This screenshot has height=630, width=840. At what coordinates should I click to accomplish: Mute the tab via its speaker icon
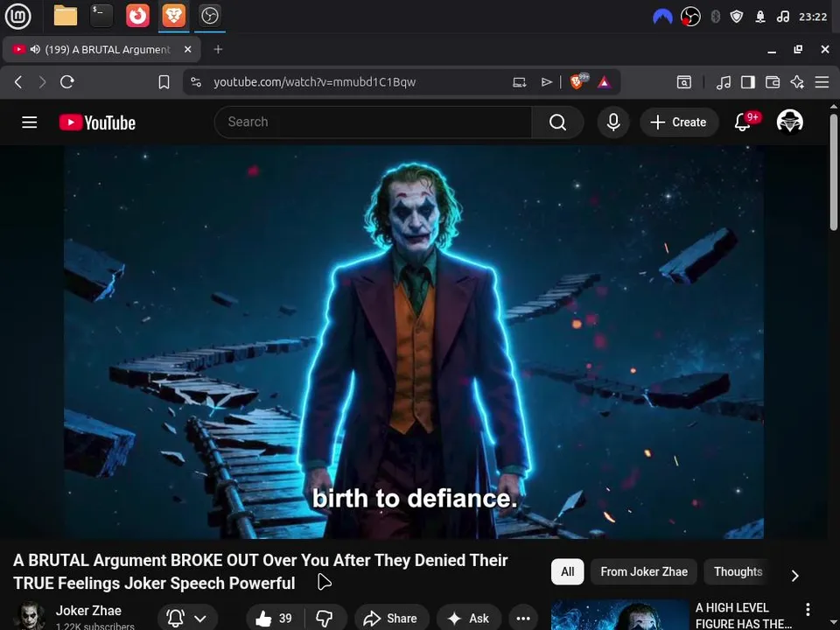pyautogui.click(x=35, y=49)
